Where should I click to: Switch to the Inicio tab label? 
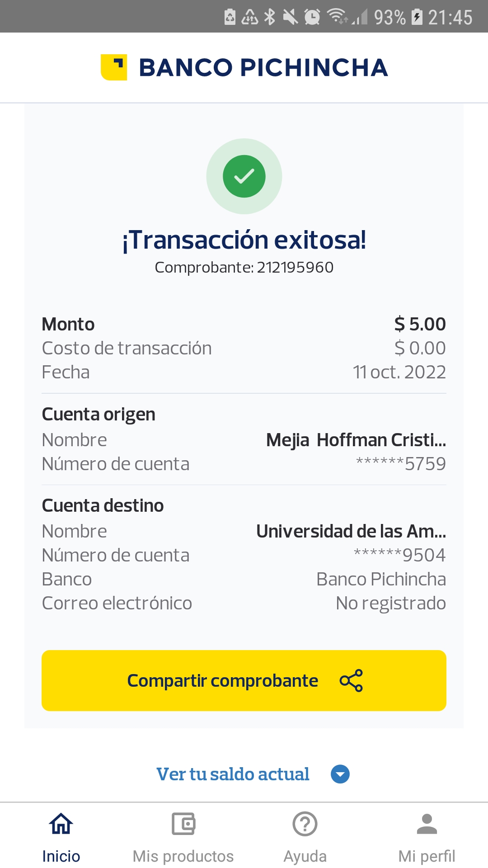61,856
